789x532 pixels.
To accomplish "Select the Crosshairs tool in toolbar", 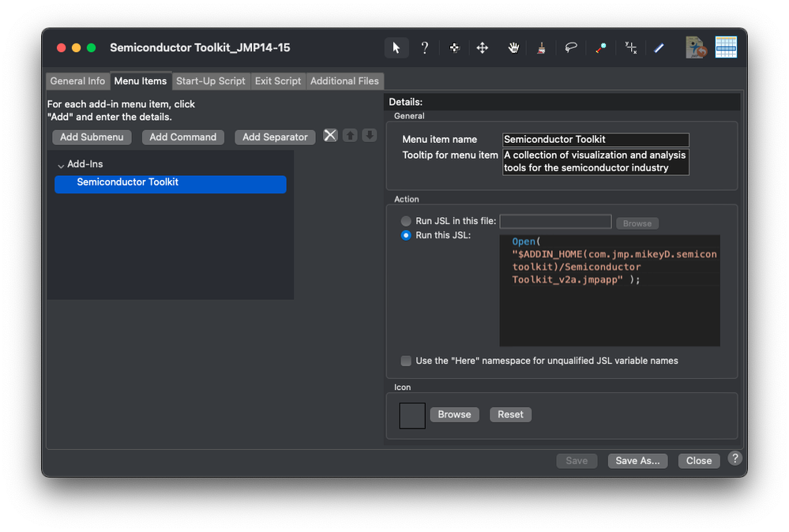I will coord(630,48).
